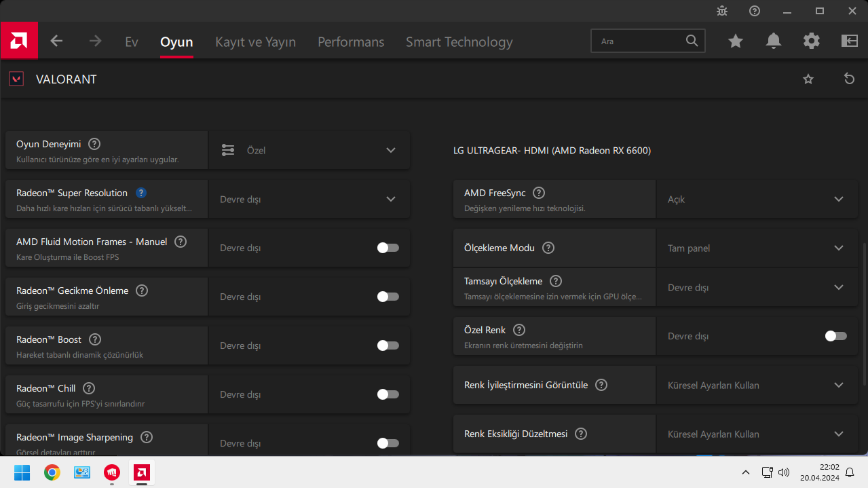868x488 pixels.
Task: Enable AMD Fluid Motion Frames toggle
Action: [x=388, y=248]
